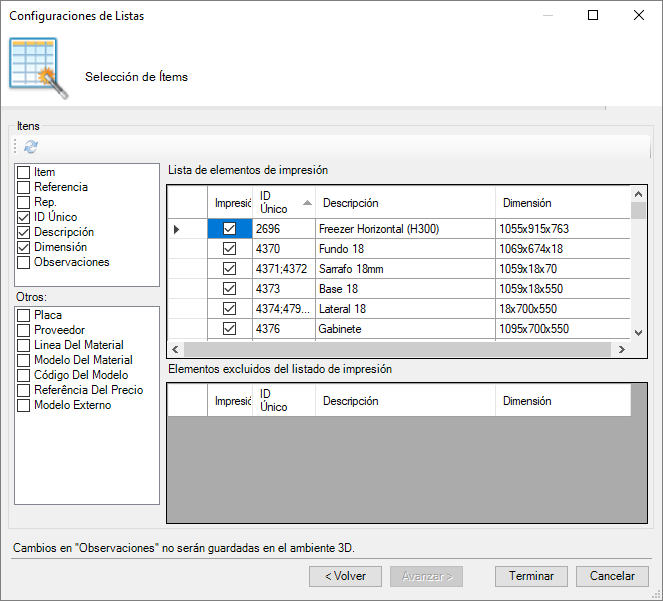
Task: Select the 1059x18x550 dimension cell
Action: (562, 288)
